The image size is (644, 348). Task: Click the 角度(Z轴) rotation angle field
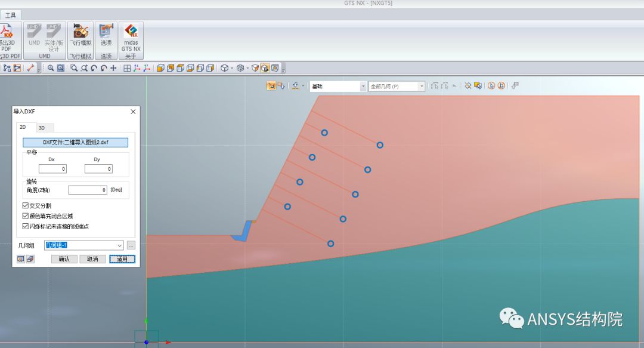tap(88, 190)
